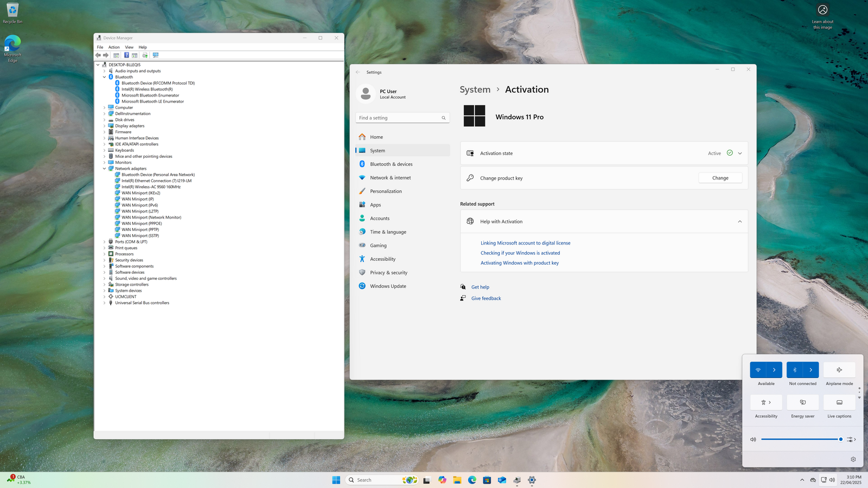The width and height of the screenshot is (868, 488).
Task: Open the Windows Start button
Action: [336, 480]
